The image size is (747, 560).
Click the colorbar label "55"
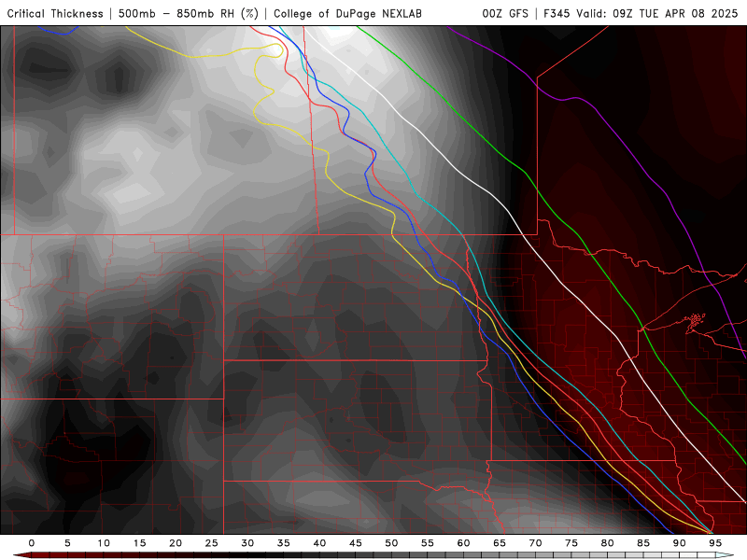click(x=428, y=543)
